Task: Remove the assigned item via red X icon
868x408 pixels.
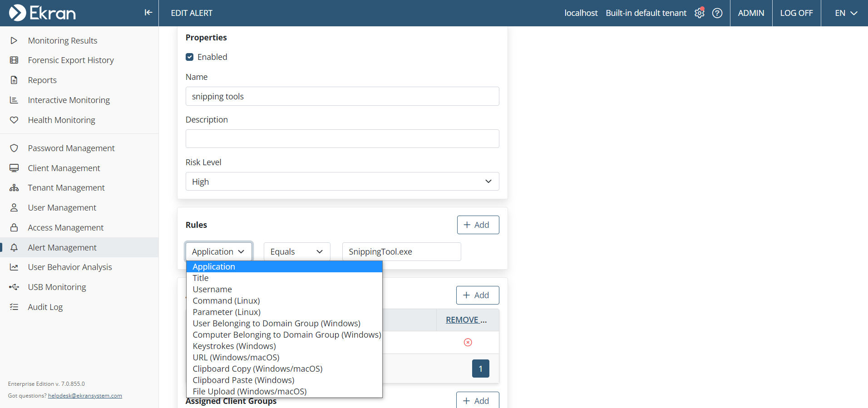Action: pyautogui.click(x=468, y=342)
